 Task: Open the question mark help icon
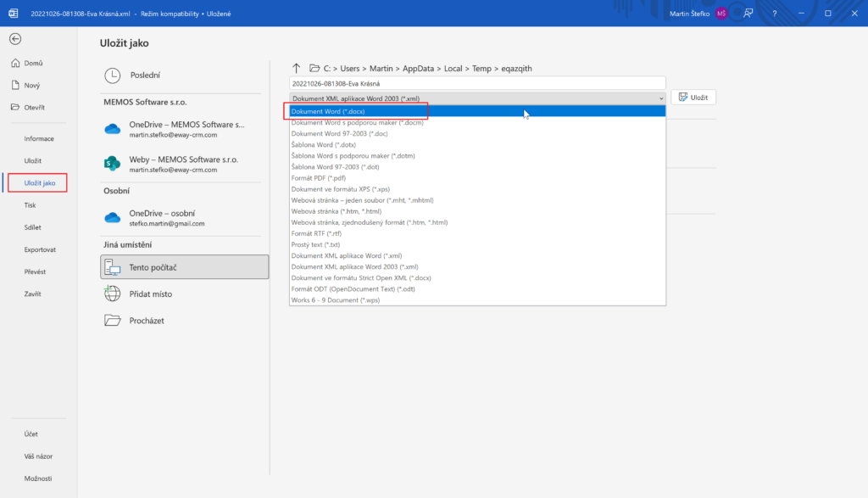[775, 14]
